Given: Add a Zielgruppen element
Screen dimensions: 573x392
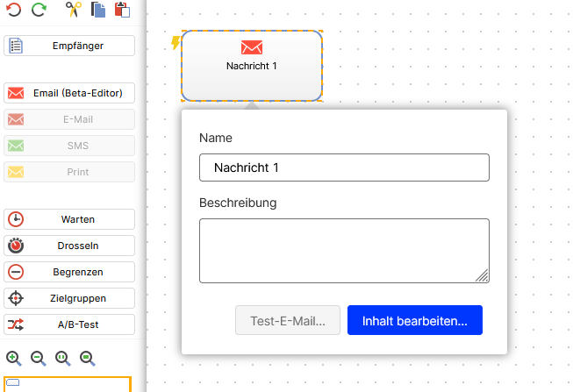Looking at the screenshot, I should 70,298.
